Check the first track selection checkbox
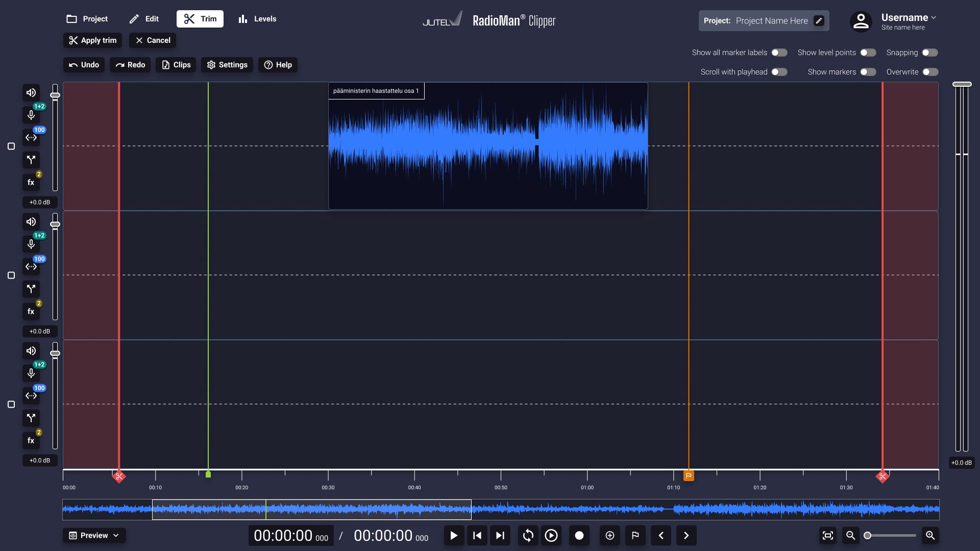Viewport: 980px width, 551px height. pyautogui.click(x=11, y=146)
